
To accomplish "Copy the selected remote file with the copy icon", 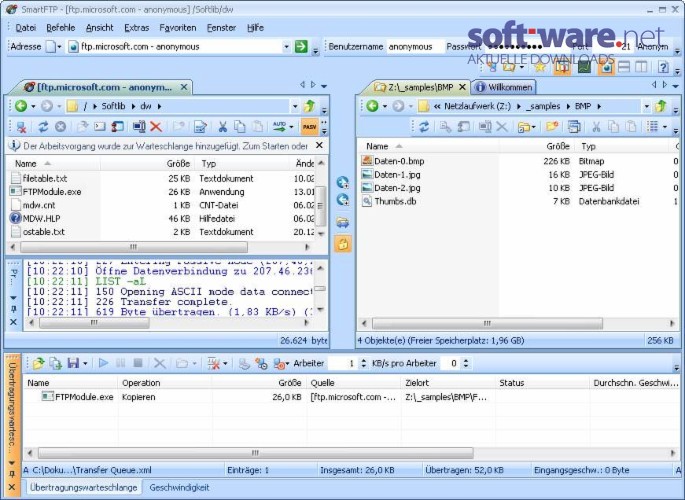I will (240, 127).
